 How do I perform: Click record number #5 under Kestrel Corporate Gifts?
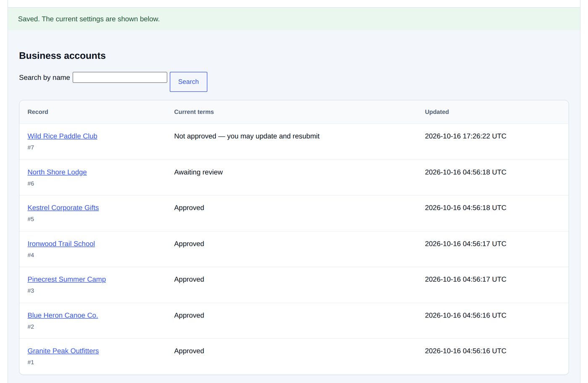[x=31, y=219]
